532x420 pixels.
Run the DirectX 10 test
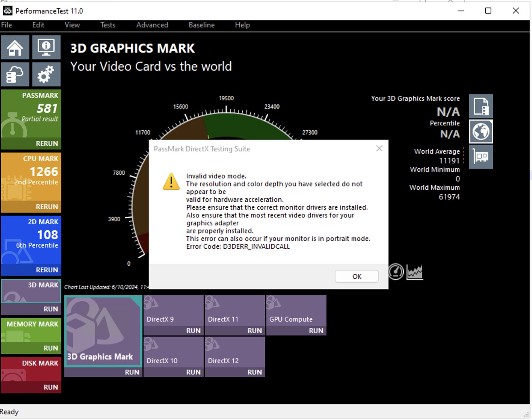click(x=174, y=372)
